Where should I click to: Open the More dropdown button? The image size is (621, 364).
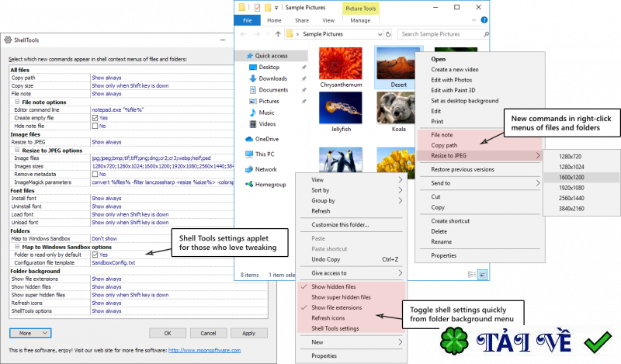(x=31, y=333)
